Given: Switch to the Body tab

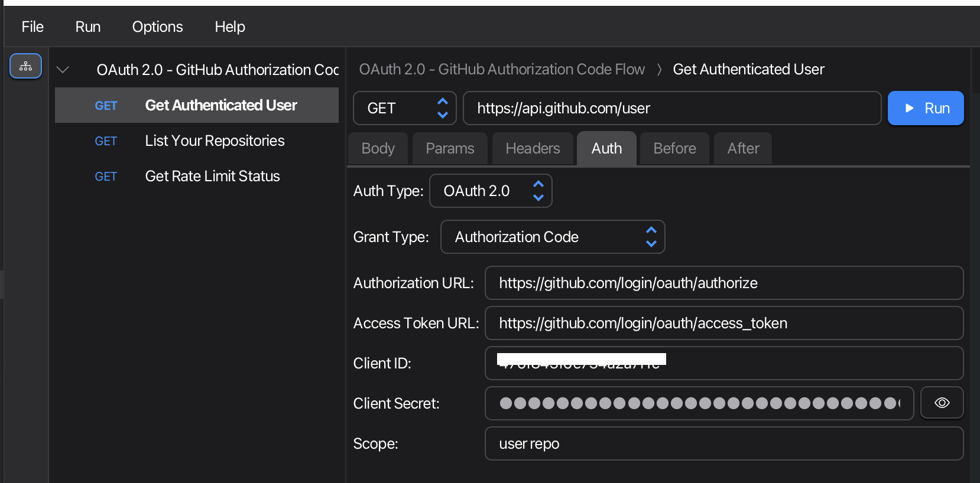Looking at the screenshot, I should (378, 148).
